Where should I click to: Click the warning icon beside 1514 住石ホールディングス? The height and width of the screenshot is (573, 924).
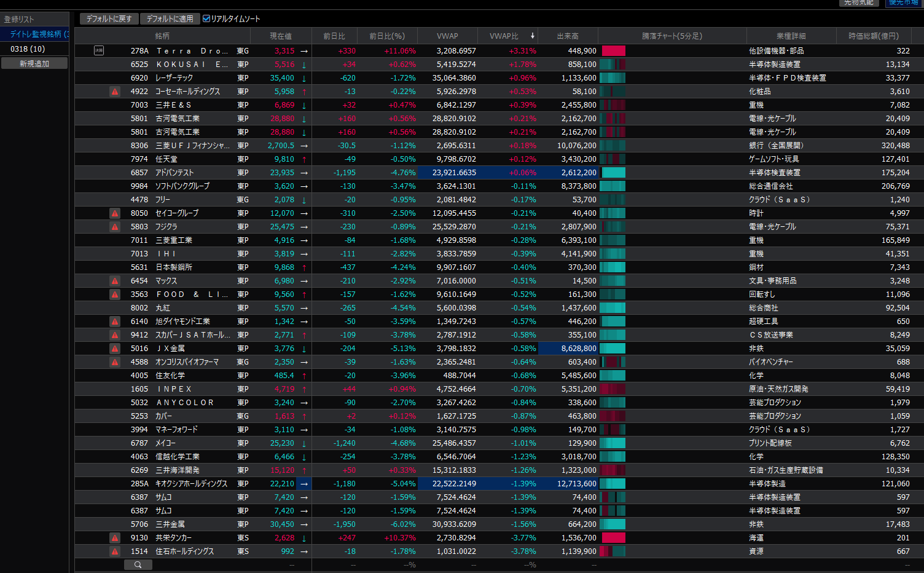[115, 551]
